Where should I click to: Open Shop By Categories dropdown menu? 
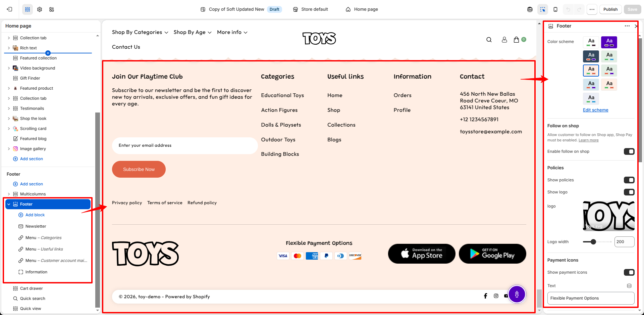click(140, 32)
